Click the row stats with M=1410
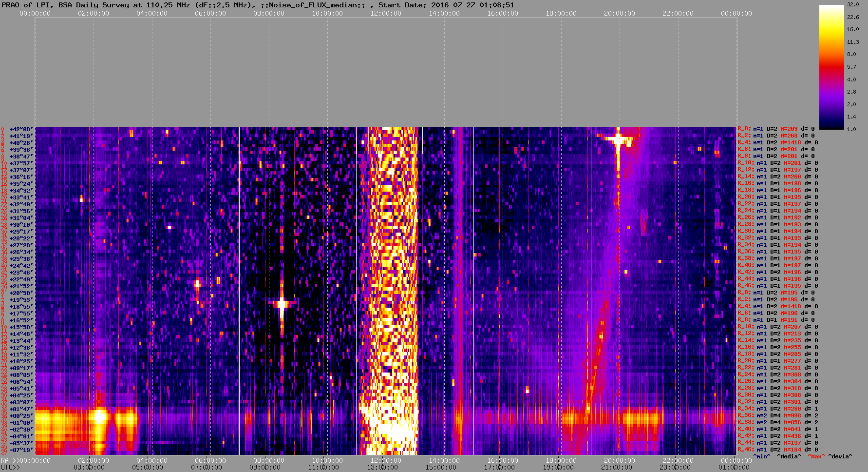This screenshot has width=868, height=472. (x=778, y=307)
